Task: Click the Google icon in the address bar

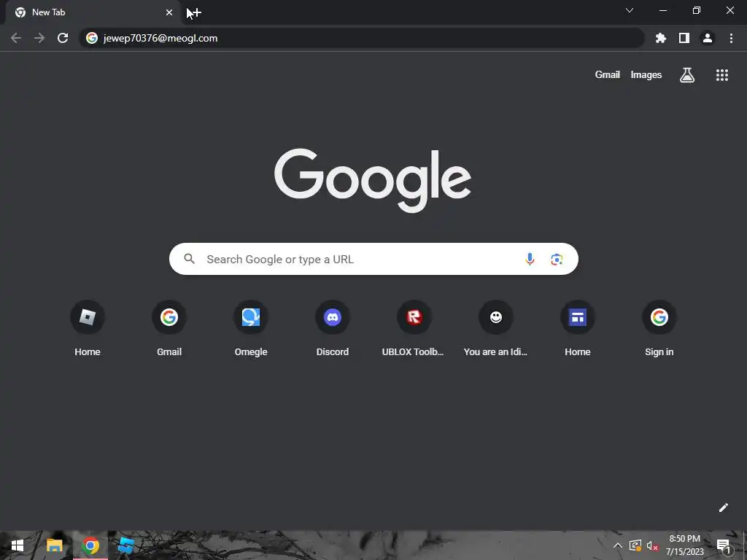Action: click(92, 38)
